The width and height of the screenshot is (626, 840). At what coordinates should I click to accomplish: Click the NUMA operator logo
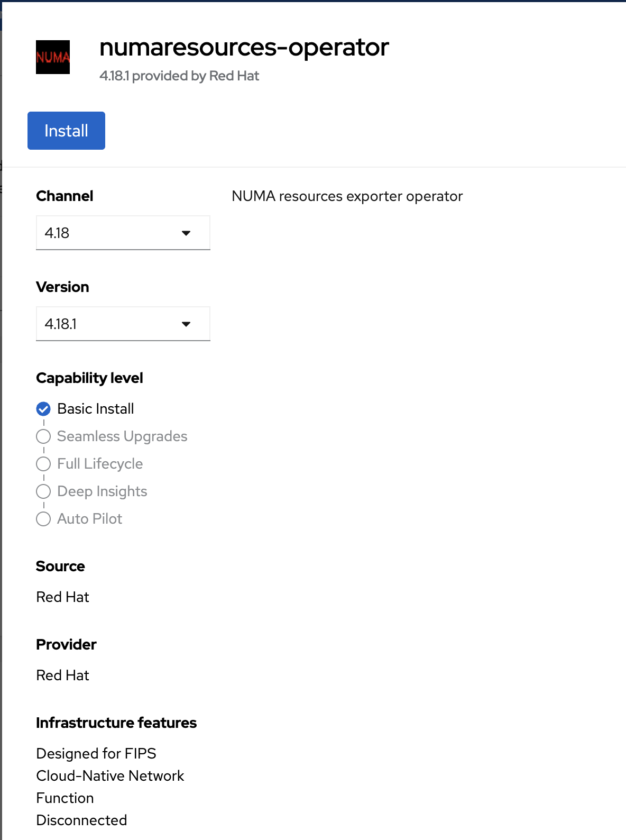pyautogui.click(x=53, y=57)
